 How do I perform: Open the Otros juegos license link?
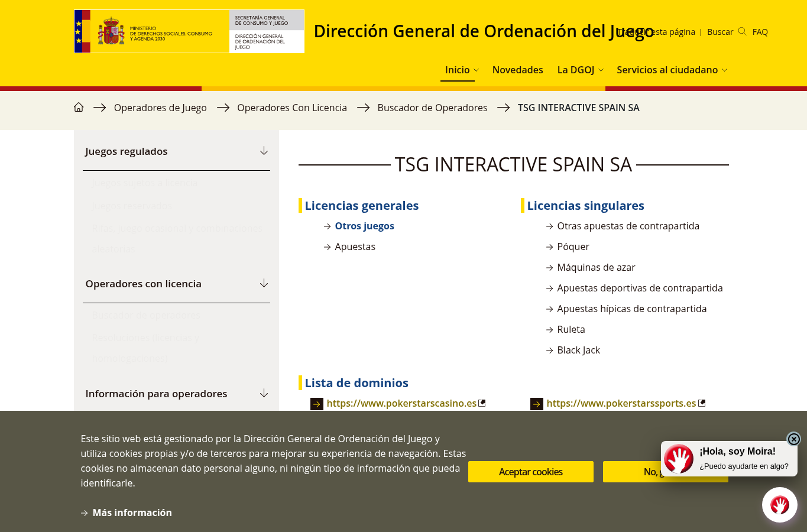pos(364,226)
